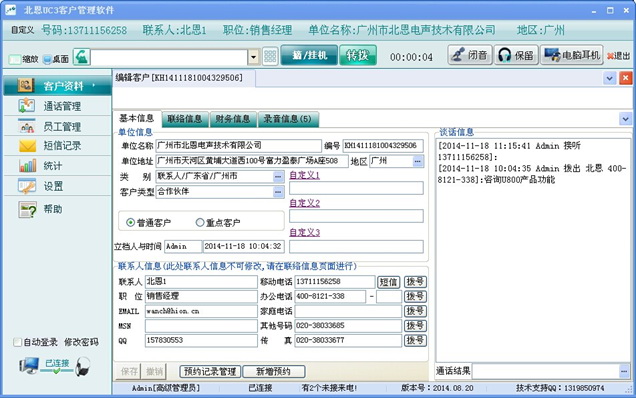Click the QQ field 157830553

coord(201,340)
